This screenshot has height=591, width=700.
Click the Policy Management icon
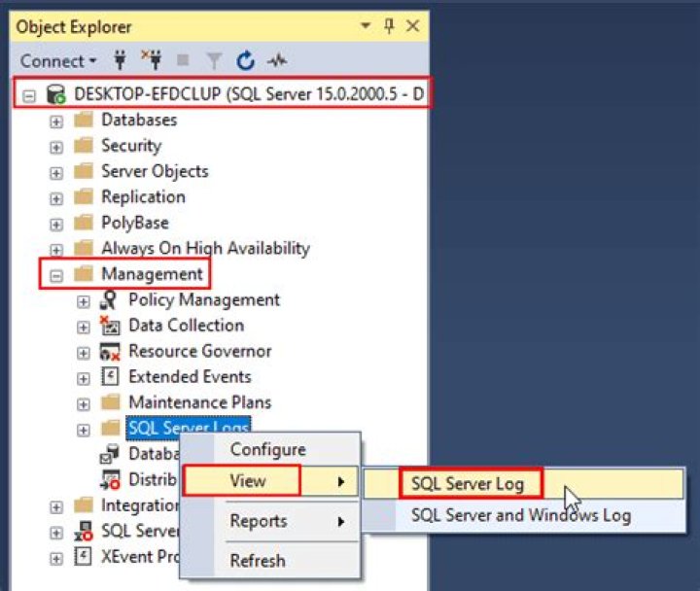tap(109, 300)
